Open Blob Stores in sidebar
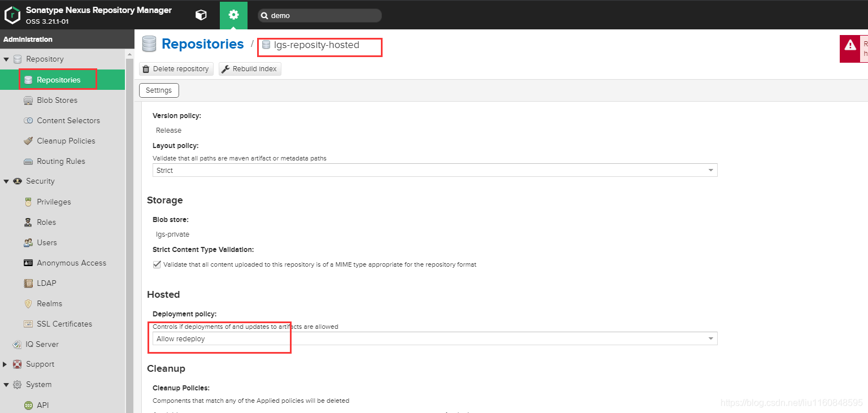This screenshot has height=413, width=868. (57, 100)
